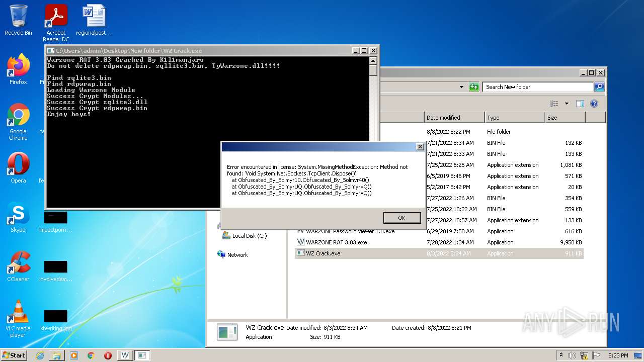The width and height of the screenshot is (644, 362).
Task: Switch to the WZ Crack console taskbar item
Action: point(142,355)
